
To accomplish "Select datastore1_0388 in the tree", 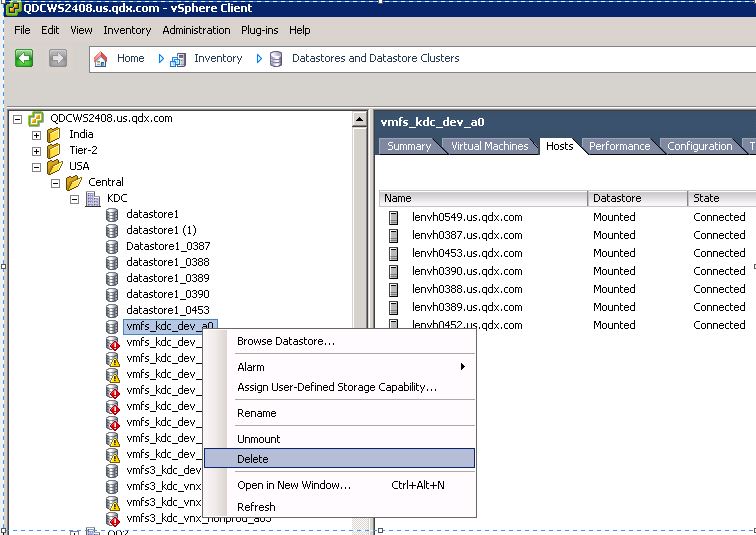I will click(x=168, y=262).
